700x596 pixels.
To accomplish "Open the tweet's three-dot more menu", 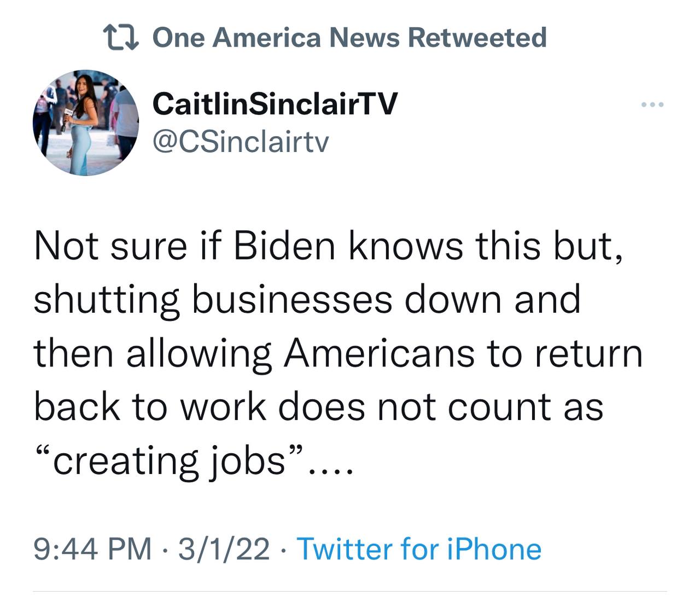I will [654, 104].
